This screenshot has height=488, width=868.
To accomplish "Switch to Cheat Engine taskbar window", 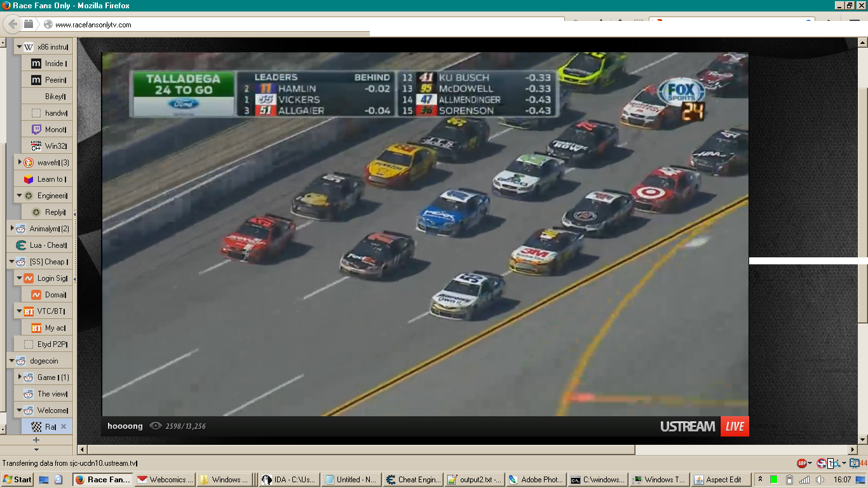I will (x=413, y=480).
